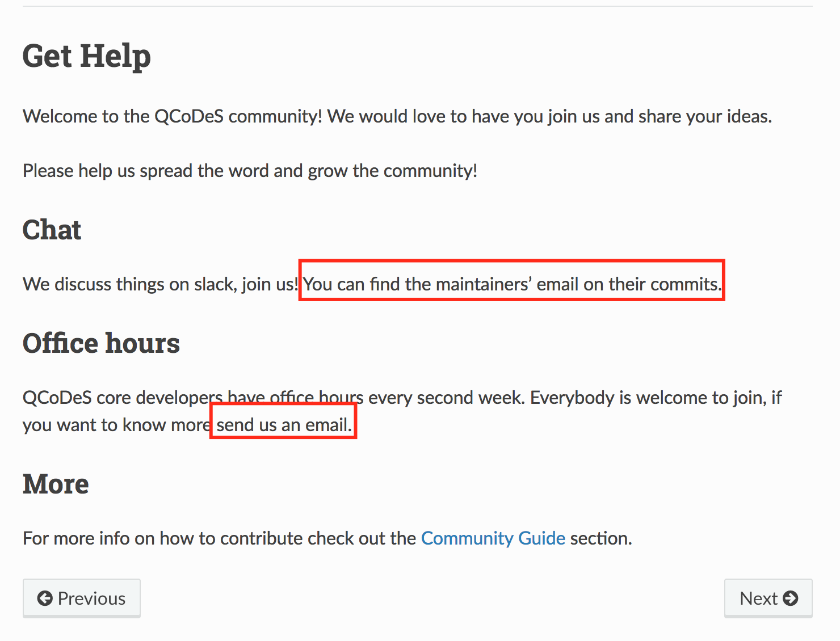This screenshot has height=641, width=840.
Task: Click the 'Get Help' page heading
Action: [x=86, y=56]
